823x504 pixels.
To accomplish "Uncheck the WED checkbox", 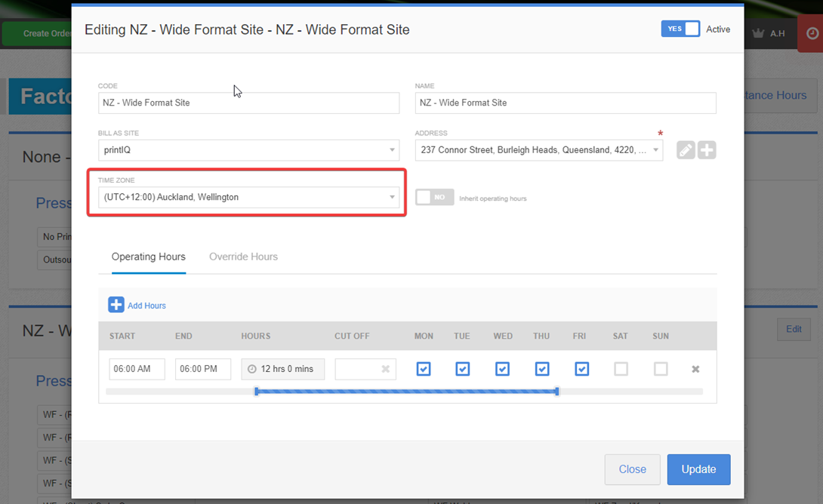I will (x=502, y=369).
